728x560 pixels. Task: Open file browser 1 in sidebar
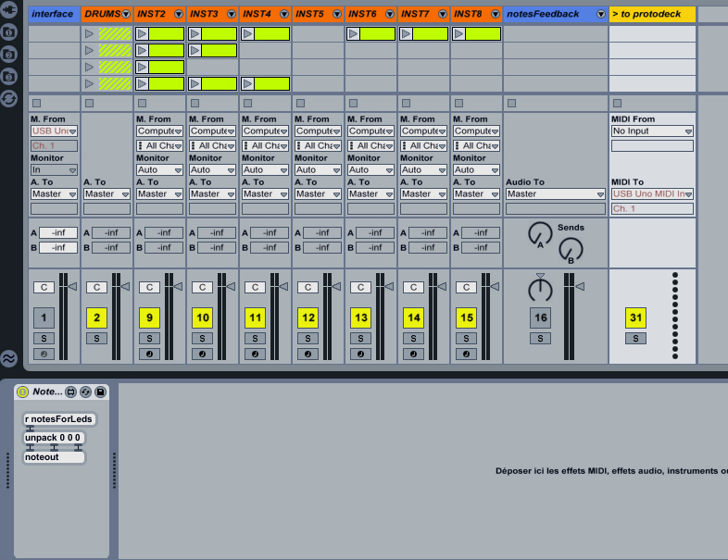8,31
